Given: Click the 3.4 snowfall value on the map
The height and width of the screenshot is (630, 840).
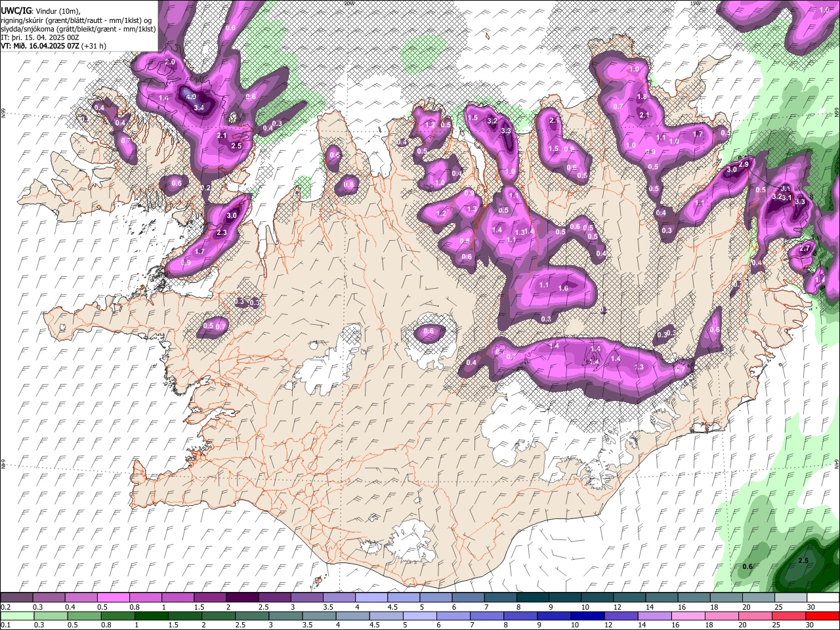Looking at the screenshot, I should point(199,107).
